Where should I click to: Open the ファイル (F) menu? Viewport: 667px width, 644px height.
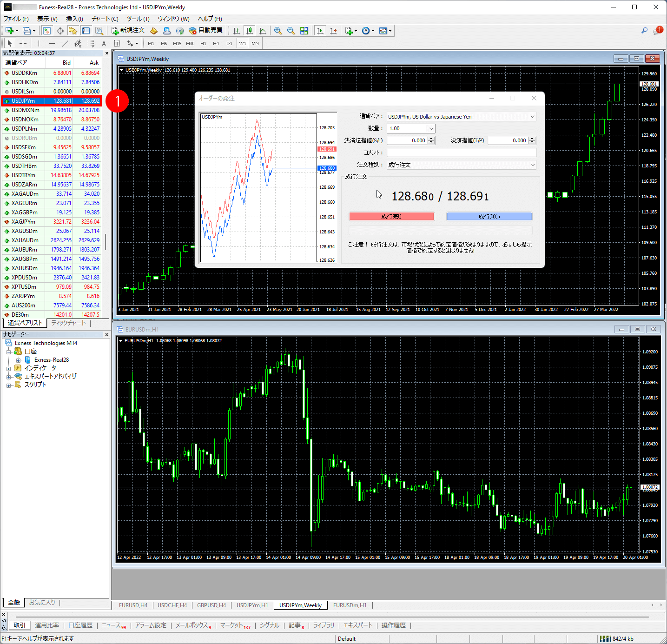[16, 19]
